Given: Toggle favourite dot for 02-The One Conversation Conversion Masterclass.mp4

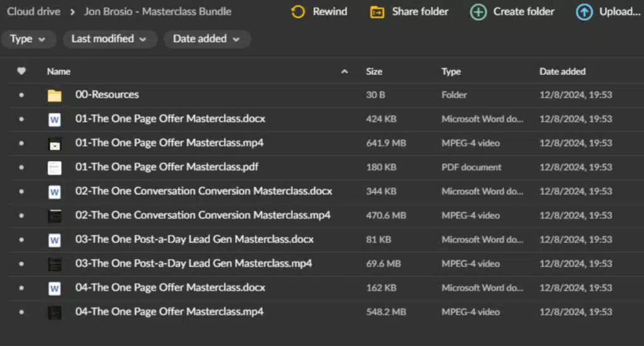Looking at the screenshot, I should tap(21, 216).
